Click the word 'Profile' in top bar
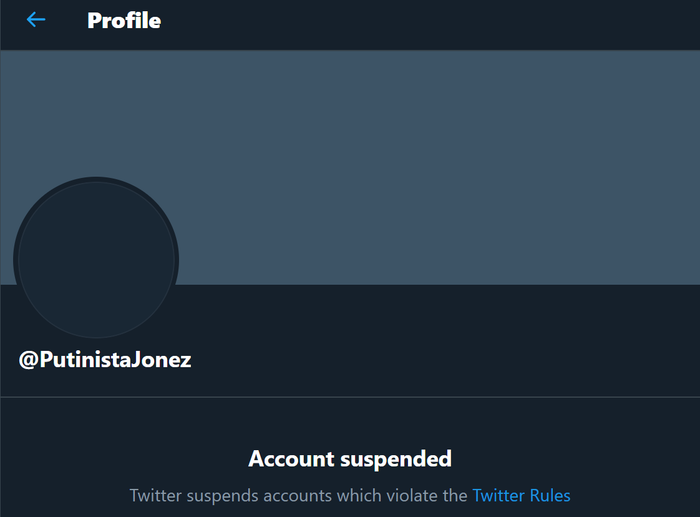This screenshot has width=700, height=517. [124, 20]
